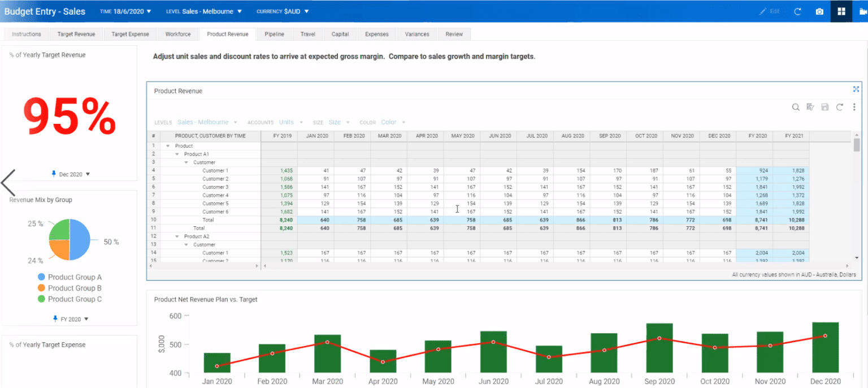Screen dimensions: 868x388
Task: Switch to the Workforce tab
Action: tap(177, 34)
